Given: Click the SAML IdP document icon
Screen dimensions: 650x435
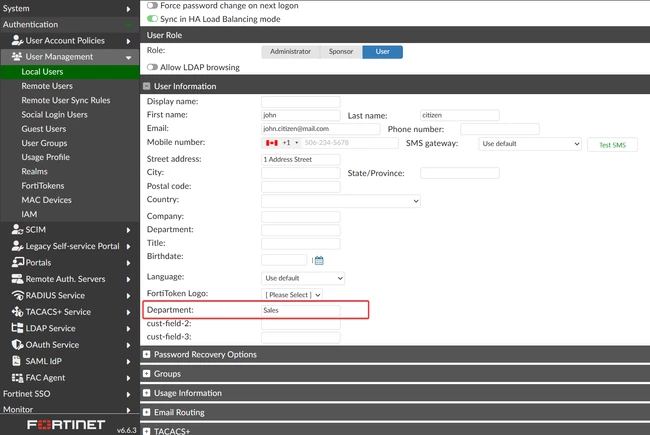Looking at the screenshot, I should (x=16, y=361).
